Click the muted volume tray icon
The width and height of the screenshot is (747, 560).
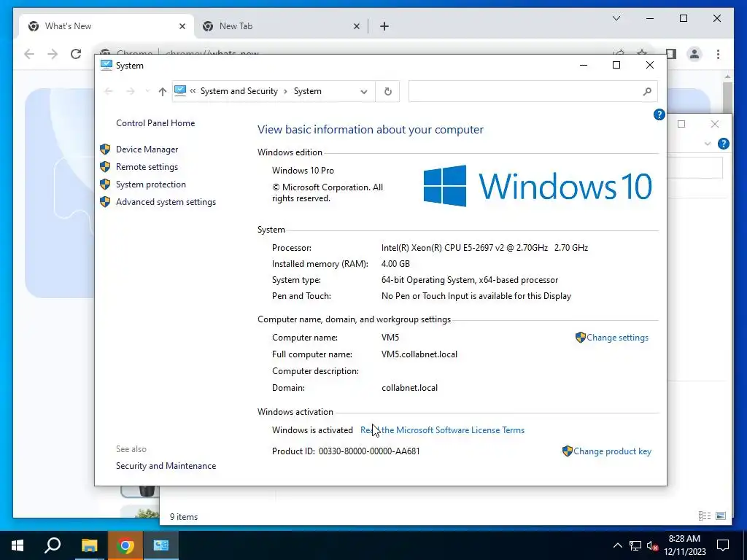pos(653,545)
